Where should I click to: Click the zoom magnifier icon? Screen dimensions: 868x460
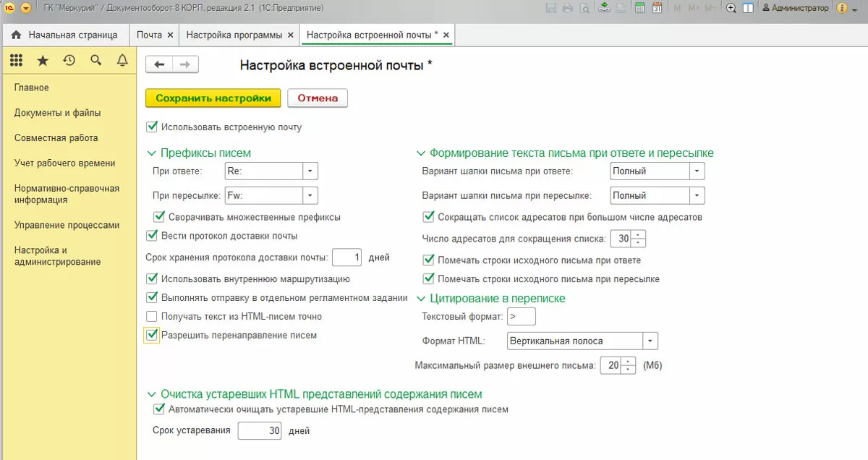point(731,8)
